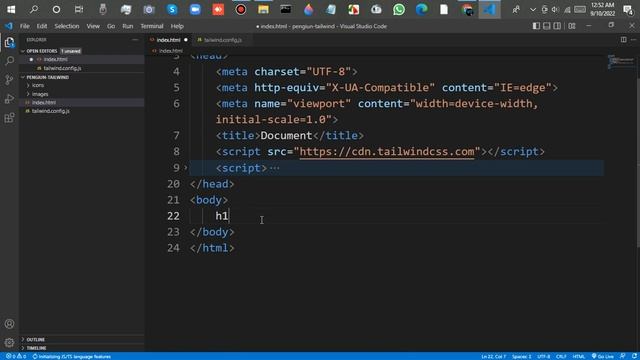Open the Run menu
Screen dimensions: 640x360
(x=128, y=26)
